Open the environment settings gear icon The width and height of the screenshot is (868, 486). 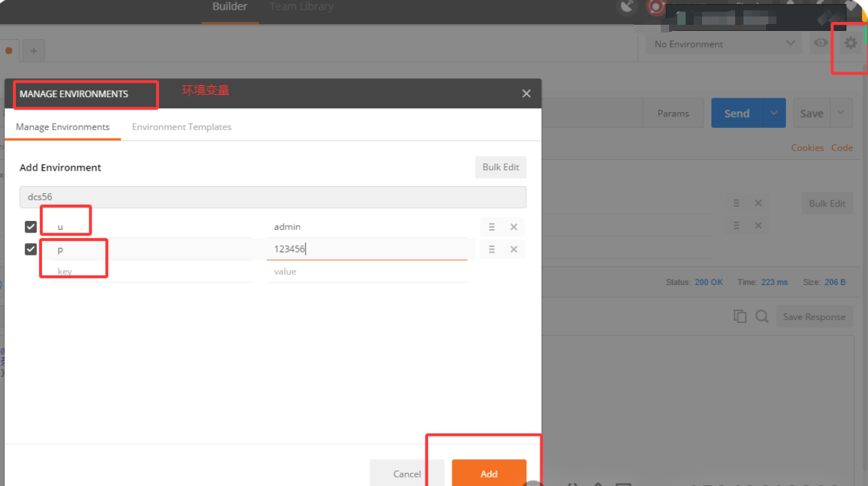pos(851,43)
